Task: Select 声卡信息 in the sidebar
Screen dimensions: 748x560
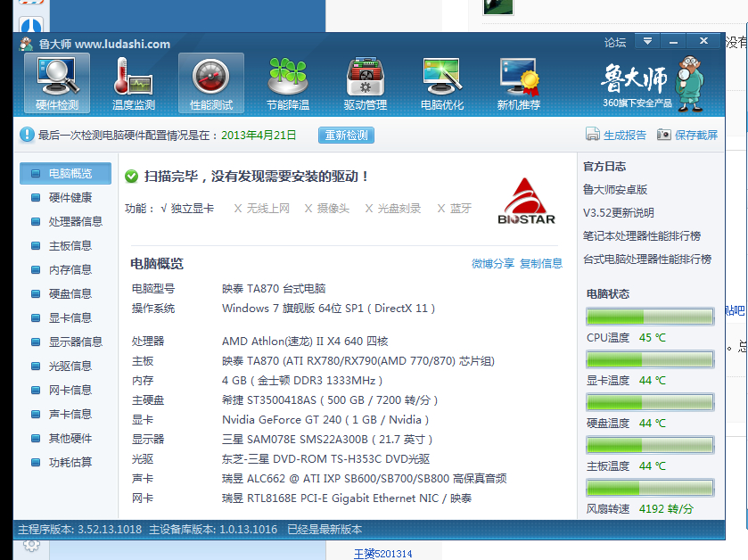Action: [65, 414]
